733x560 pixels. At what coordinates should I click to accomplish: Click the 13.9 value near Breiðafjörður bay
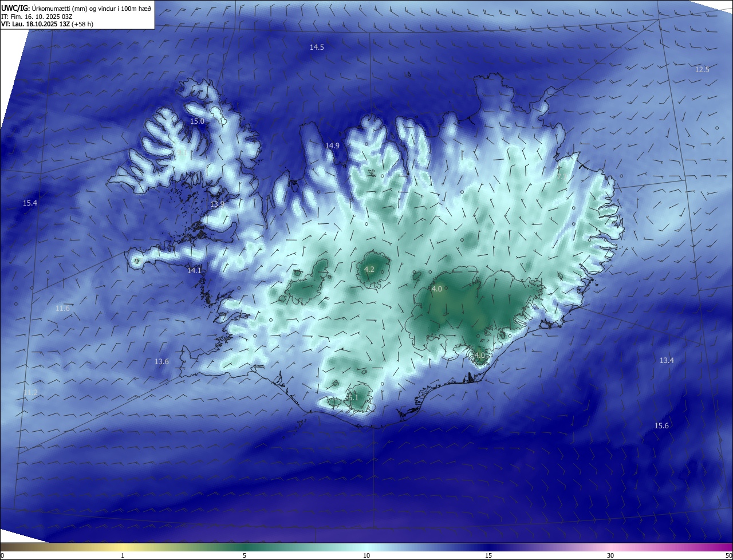click(x=217, y=204)
